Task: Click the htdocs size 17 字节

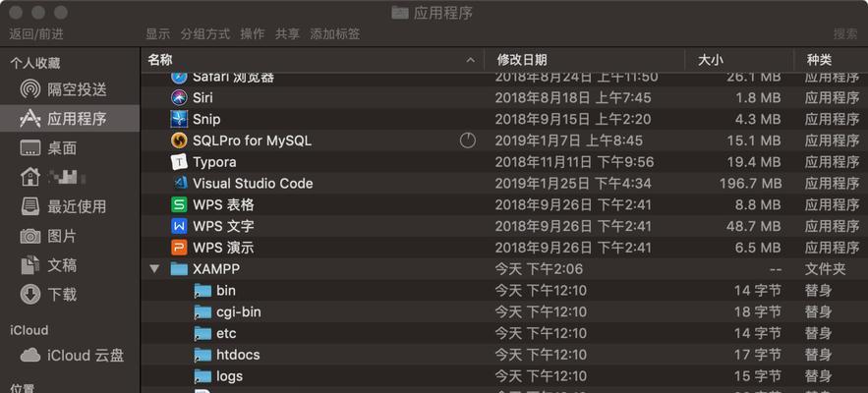Action: pos(758,355)
